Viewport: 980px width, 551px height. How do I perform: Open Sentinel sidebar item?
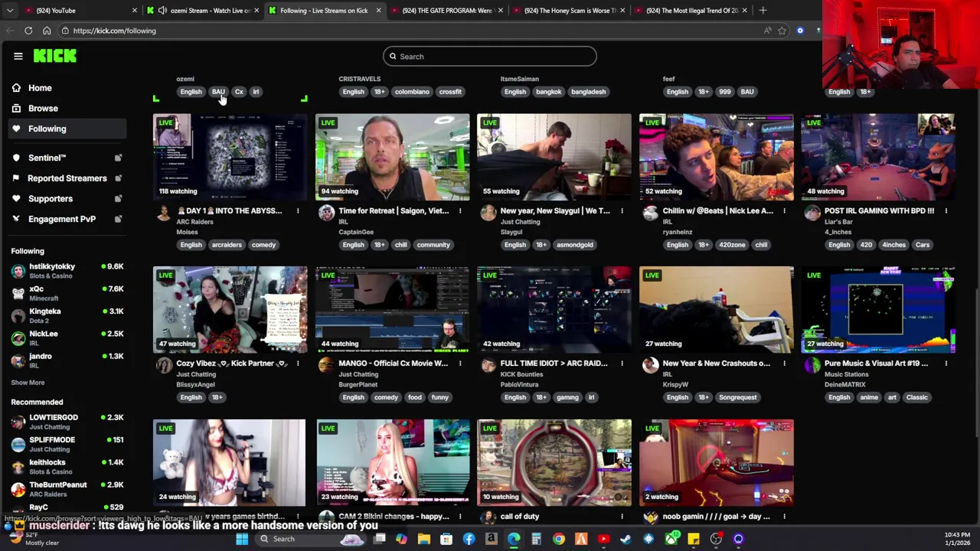[47, 158]
